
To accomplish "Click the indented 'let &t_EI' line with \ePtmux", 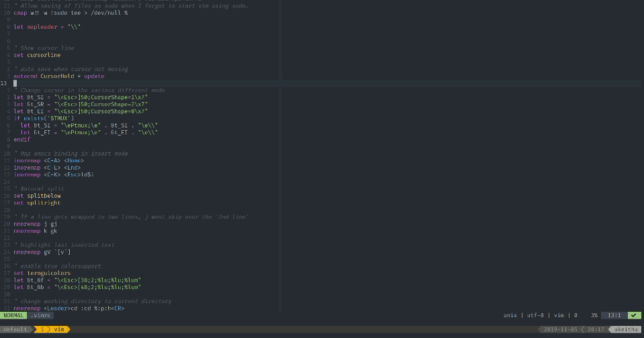I will point(89,133).
